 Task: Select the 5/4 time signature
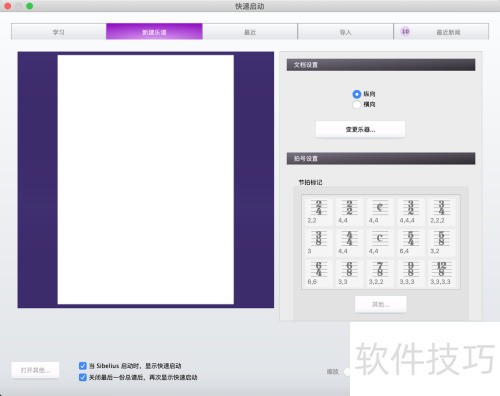(x=410, y=242)
